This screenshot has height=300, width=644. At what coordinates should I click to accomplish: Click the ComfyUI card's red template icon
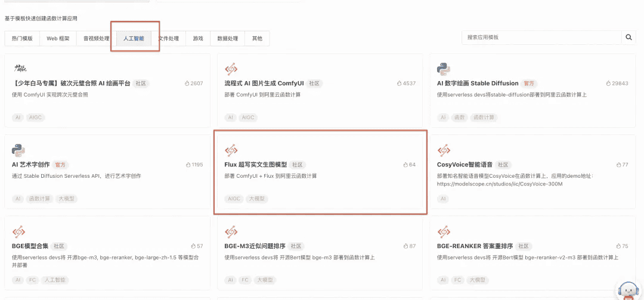point(231,69)
